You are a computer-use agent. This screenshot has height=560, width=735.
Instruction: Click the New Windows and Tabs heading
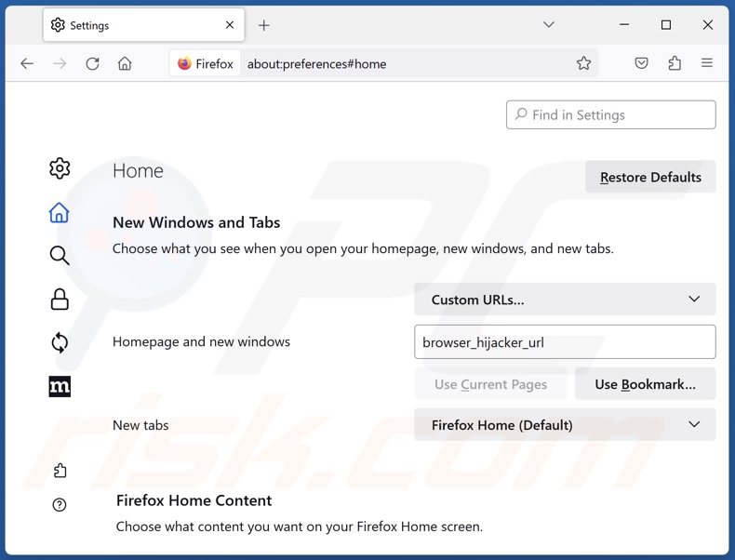tap(196, 222)
